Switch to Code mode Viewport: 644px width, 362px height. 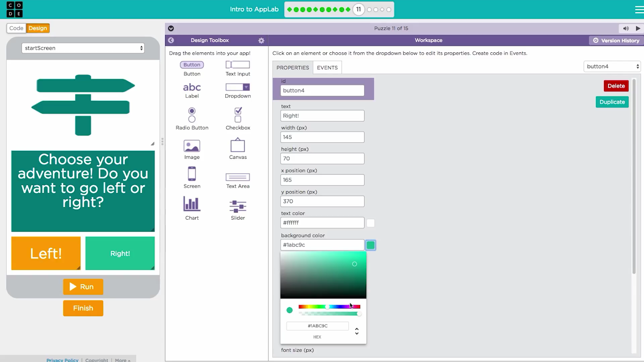[x=16, y=28]
